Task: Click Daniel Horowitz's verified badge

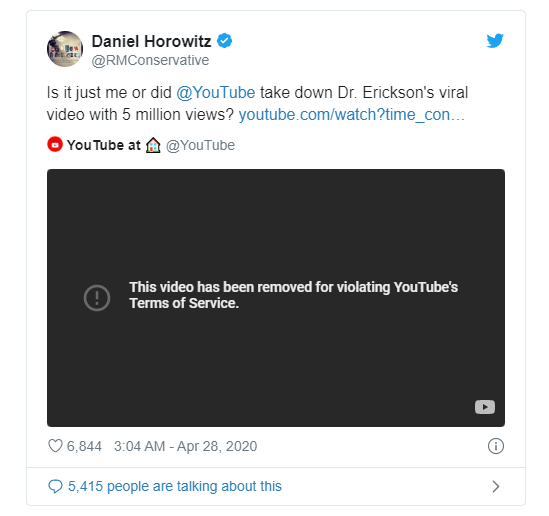Action: pos(224,41)
